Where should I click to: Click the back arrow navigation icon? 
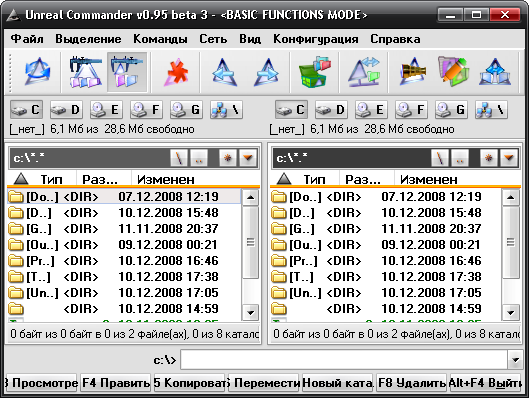tap(223, 72)
